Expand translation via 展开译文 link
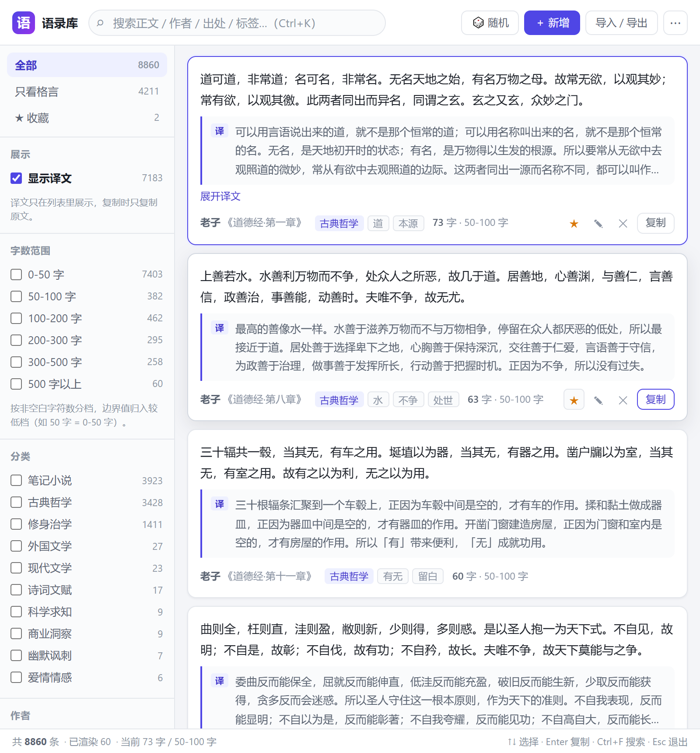Image resolution: width=700 pixels, height=753 pixels. (220, 196)
